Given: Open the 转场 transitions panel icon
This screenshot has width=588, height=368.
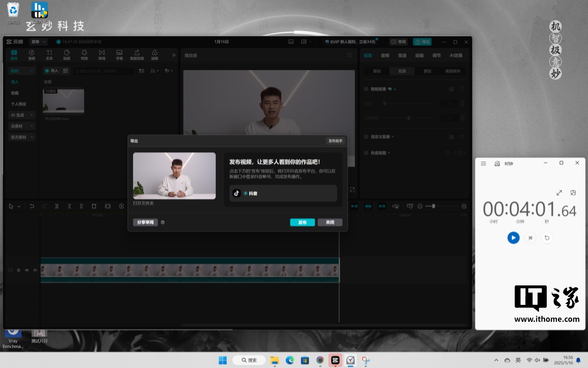Looking at the screenshot, I should (102, 55).
